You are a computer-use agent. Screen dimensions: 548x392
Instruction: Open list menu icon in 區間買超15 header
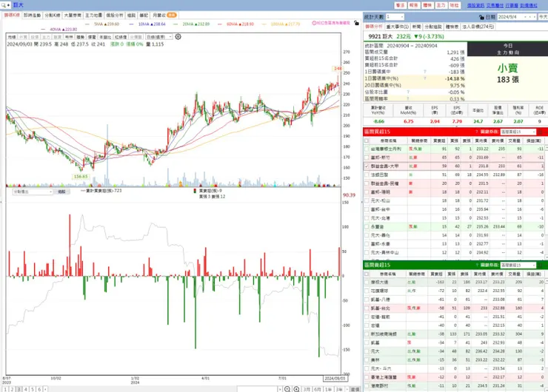(541, 132)
